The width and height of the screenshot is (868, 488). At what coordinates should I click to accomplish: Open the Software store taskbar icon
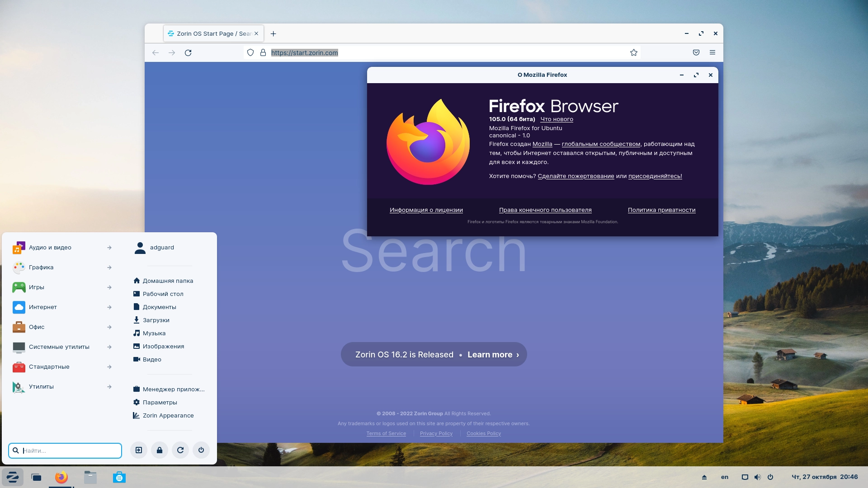pos(119,477)
